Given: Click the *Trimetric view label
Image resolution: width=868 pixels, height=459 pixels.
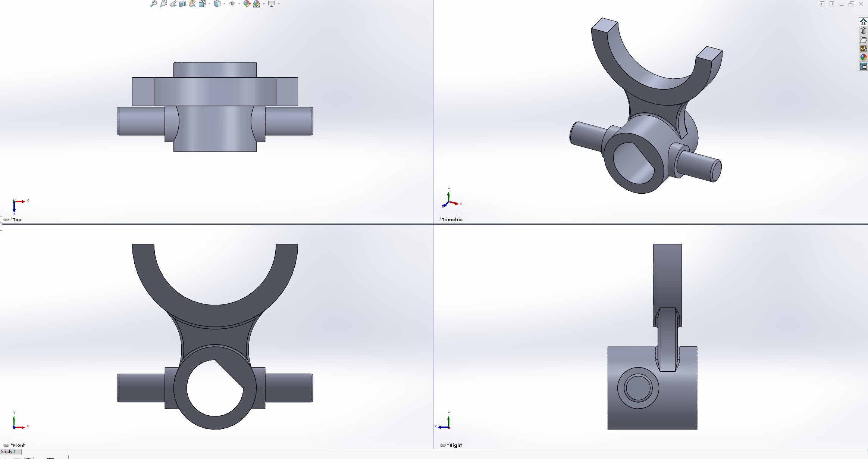Looking at the screenshot, I should (x=451, y=219).
